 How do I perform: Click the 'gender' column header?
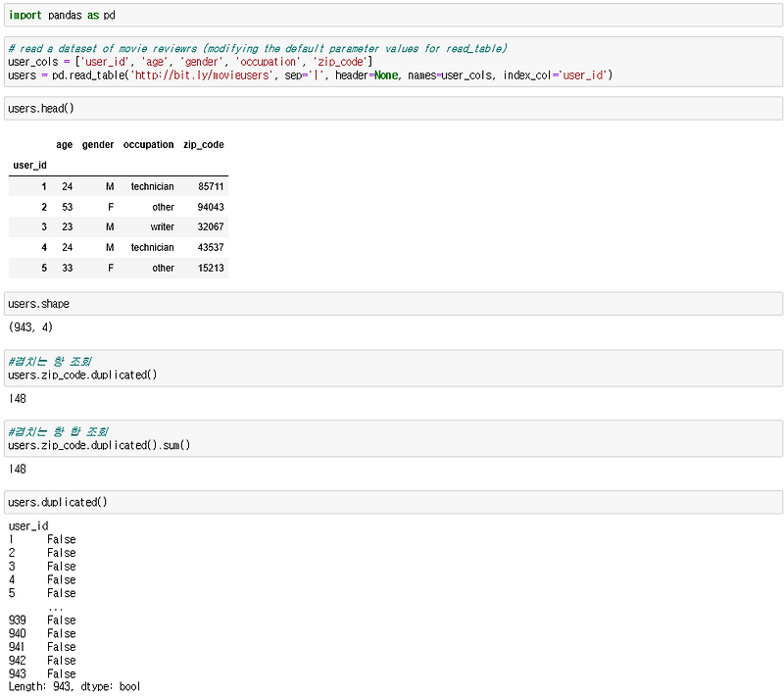tap(98, 144)
